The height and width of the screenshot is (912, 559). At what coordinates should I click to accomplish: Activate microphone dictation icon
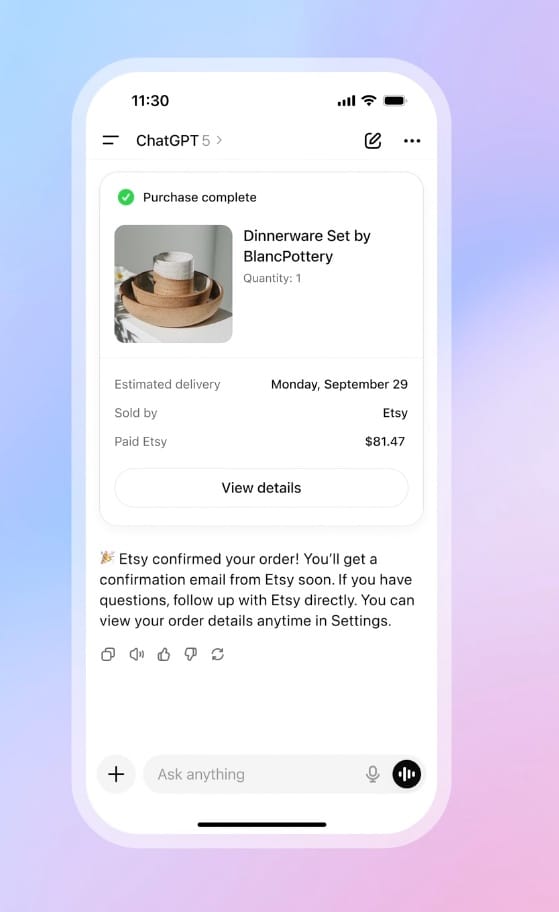[x=373, y=774]
